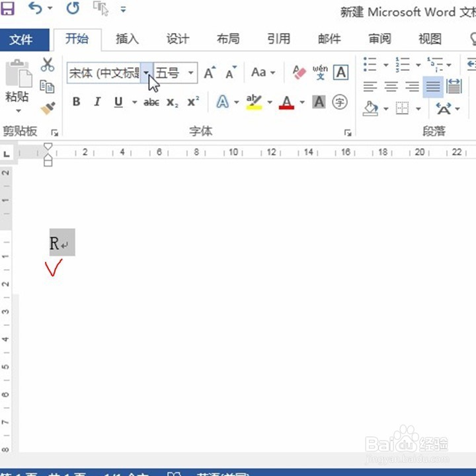Toggle Bold formatting
This screenshot has width=476, height=476.
[77, 102]
